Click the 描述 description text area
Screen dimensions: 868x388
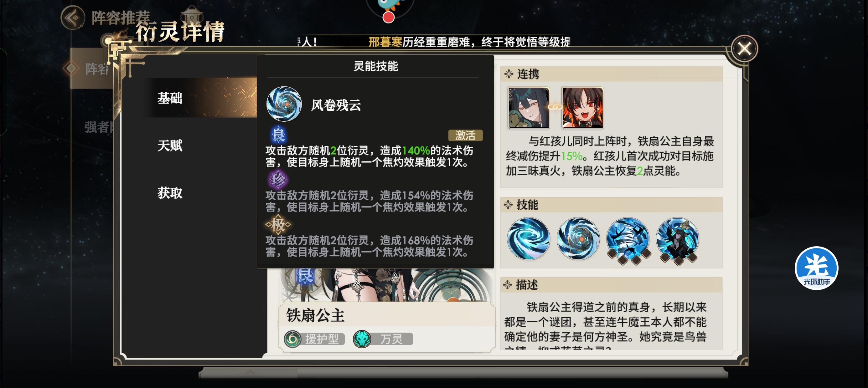click(x=611, y=323)
